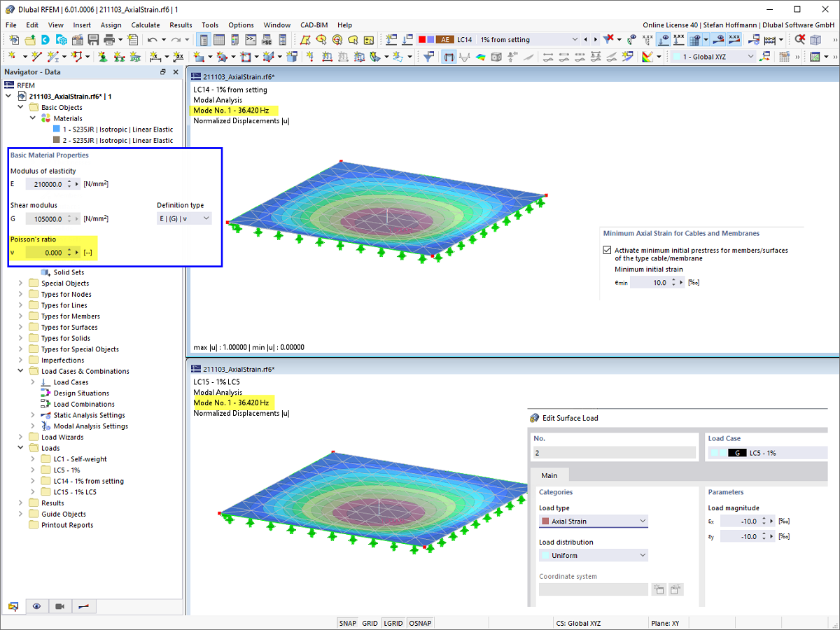This screenshot has height=630, width=840.
Task: Click the results filter funnel icon
Action: pos(428,57)
